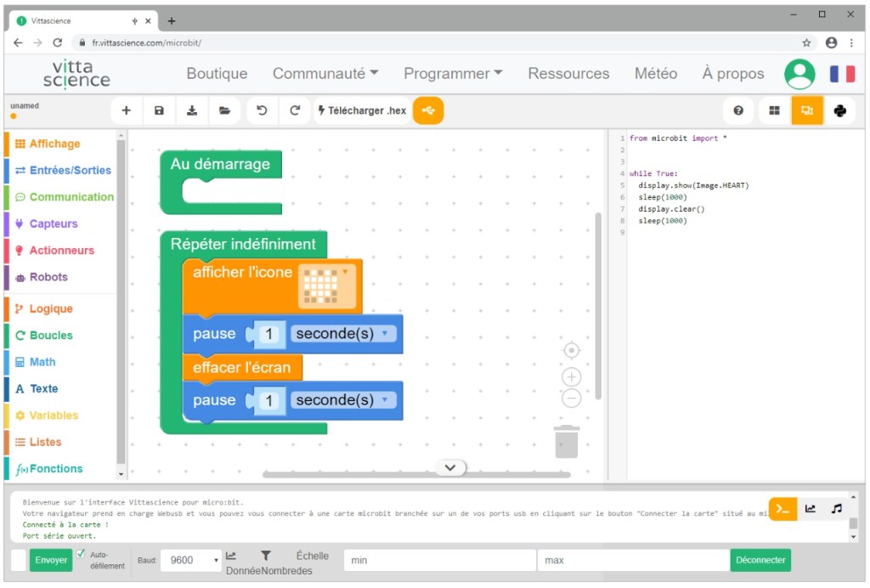
Task: Toggle split block and code view
Action: coord(805,110)
